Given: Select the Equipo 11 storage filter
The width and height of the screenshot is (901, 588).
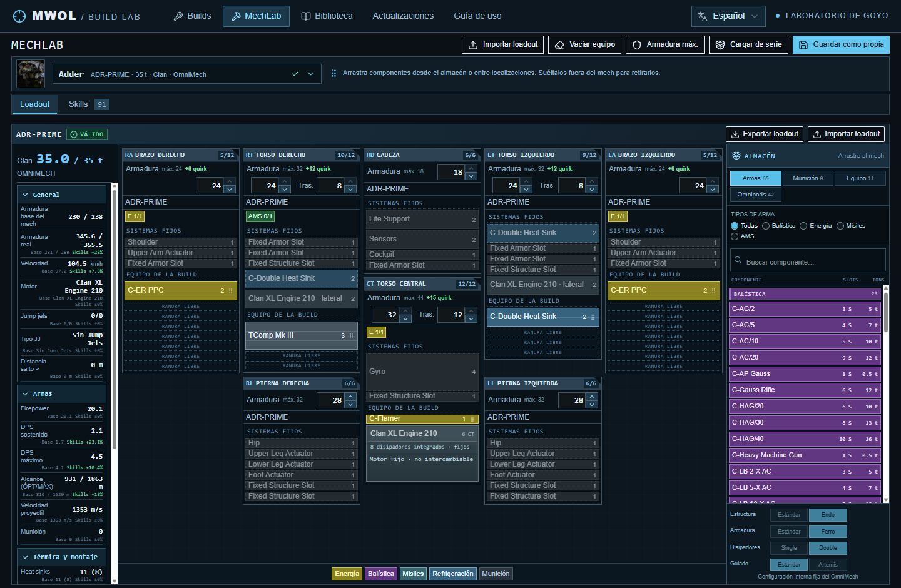Looking at the screenshot, I should pyautogui.click(x=860, y=178).
